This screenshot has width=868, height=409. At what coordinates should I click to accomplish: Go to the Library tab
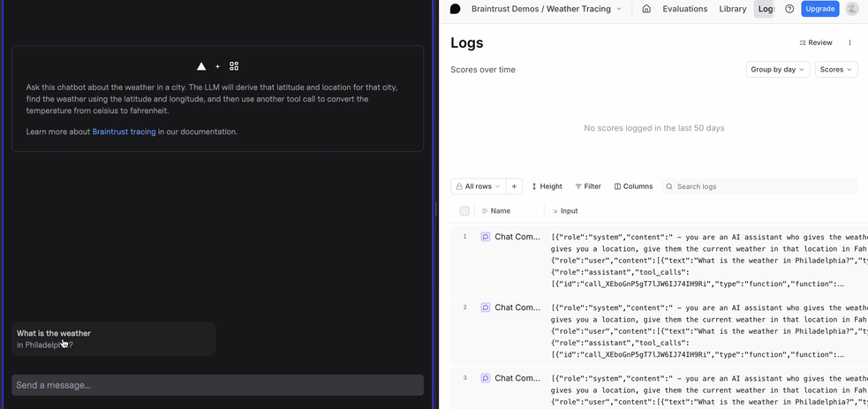pos(732,9)
